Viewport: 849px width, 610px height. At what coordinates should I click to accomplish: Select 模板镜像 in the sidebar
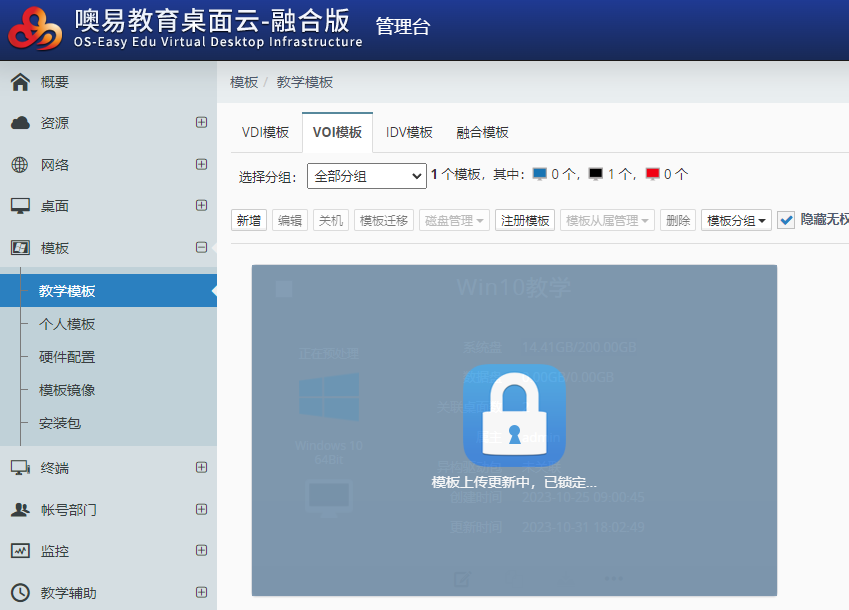pos(67,390)
